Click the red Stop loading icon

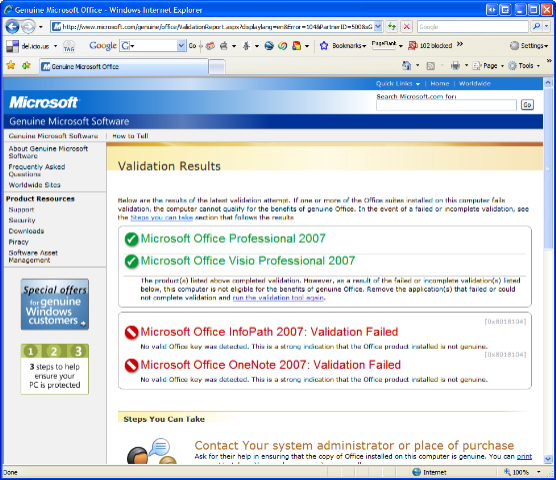click(407, 27)
